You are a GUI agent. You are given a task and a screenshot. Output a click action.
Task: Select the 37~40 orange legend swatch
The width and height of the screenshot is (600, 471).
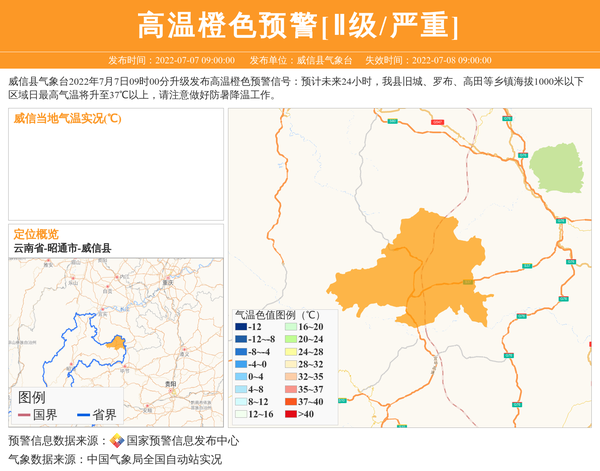point(290,402)
